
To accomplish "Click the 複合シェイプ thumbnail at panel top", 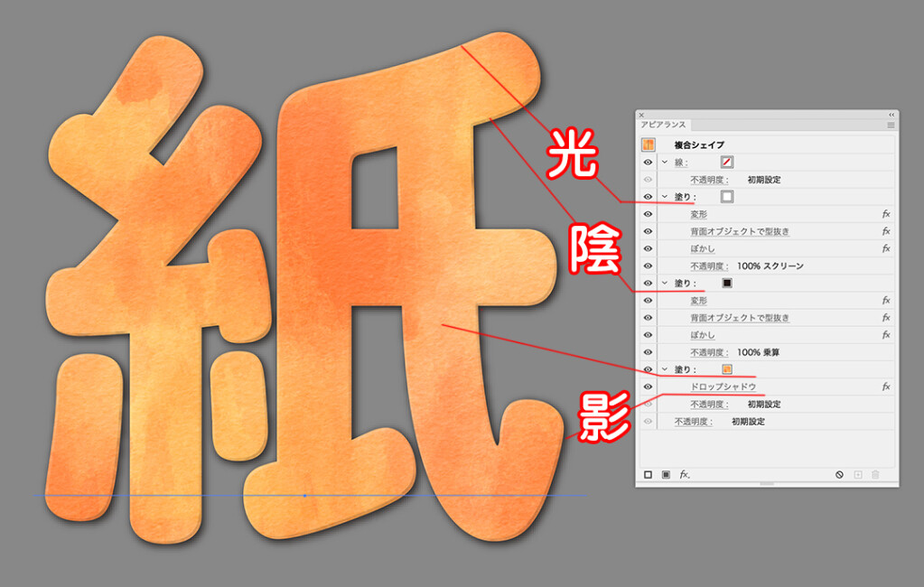I will (x=648, y=144).
